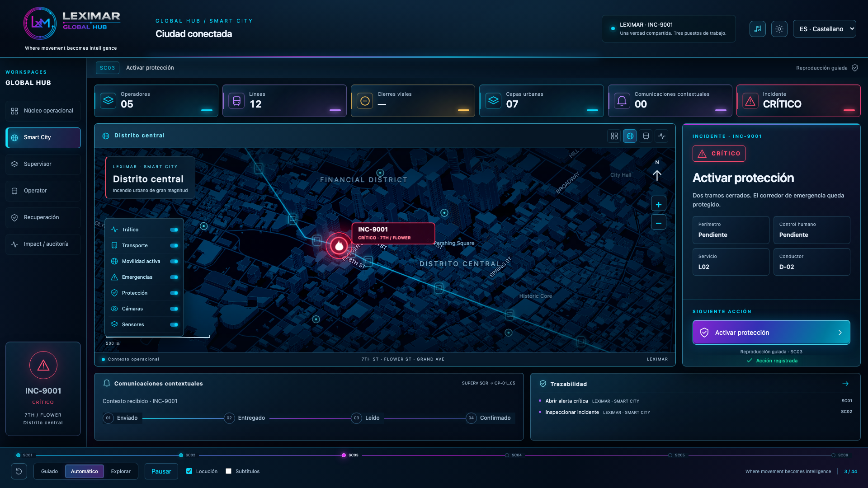Screen dimensions: 868x488
Task: Click the Activar protección action button
Action: (771, 333)
